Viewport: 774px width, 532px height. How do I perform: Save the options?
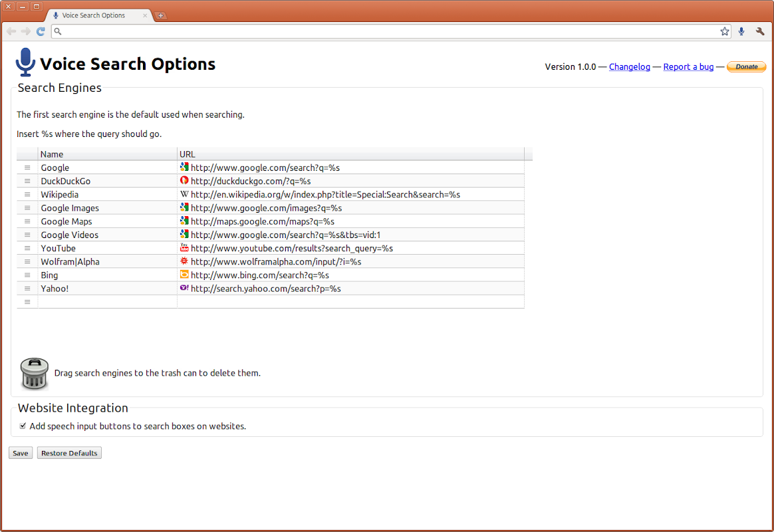(x=20, y=453)
